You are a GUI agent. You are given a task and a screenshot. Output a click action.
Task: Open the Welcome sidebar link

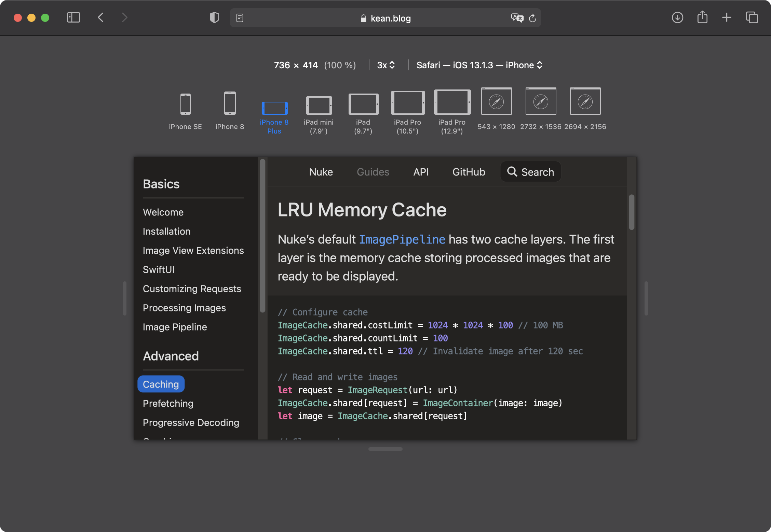163,212
